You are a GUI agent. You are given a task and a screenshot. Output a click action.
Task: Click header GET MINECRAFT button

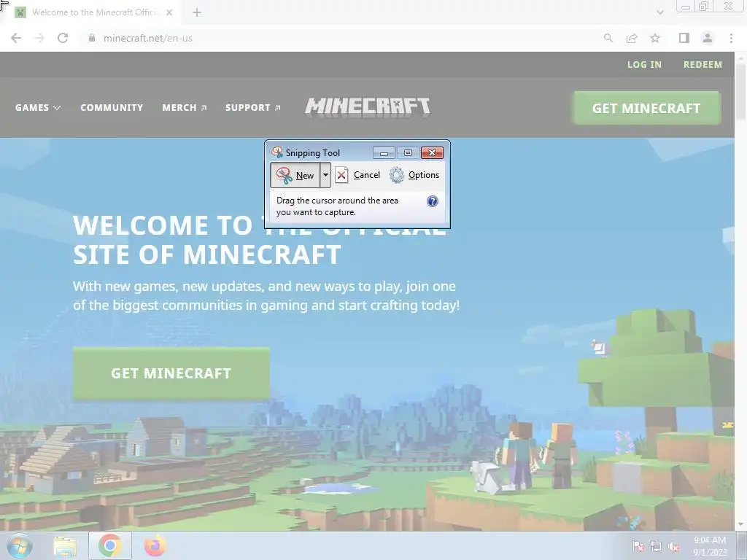pyautogui.click(x=646, y=108)
